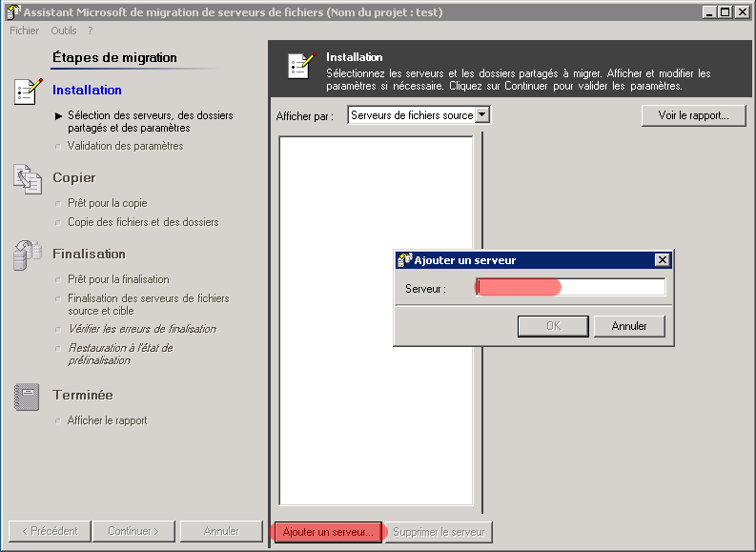
Task: Open the Fichier menu
Action: coord(24,31)
